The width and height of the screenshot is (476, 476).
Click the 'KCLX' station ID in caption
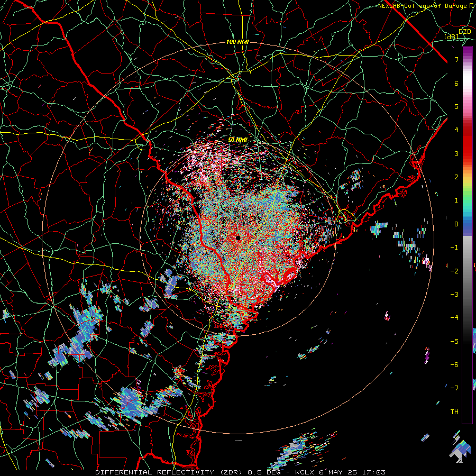(x=305, y=472)
